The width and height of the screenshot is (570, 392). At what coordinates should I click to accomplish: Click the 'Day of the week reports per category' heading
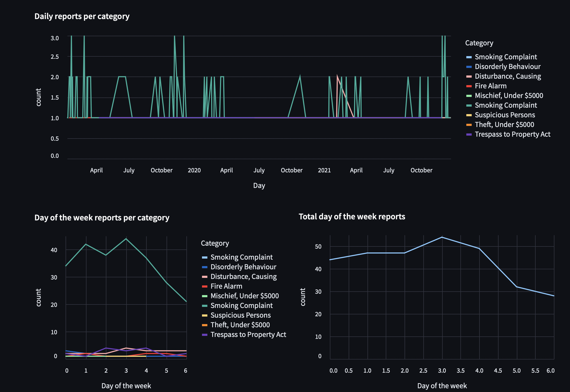pos(102,217)
